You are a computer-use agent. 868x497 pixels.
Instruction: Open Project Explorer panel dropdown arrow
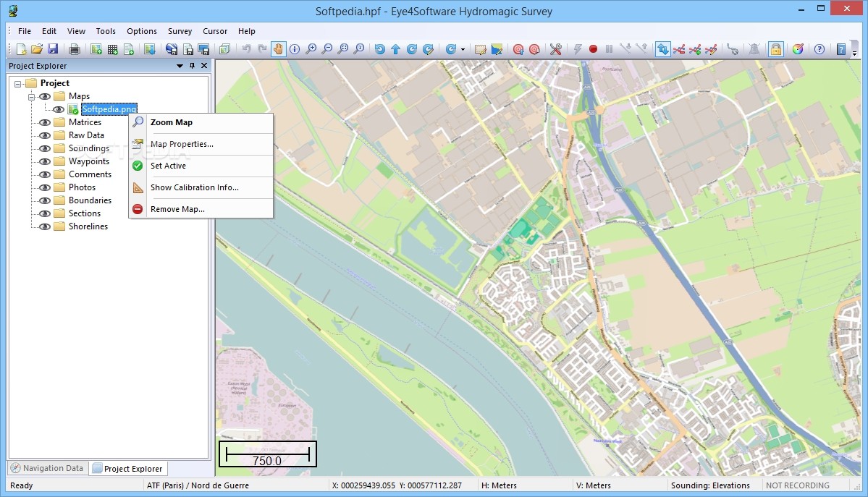click(x=180, y=66)
